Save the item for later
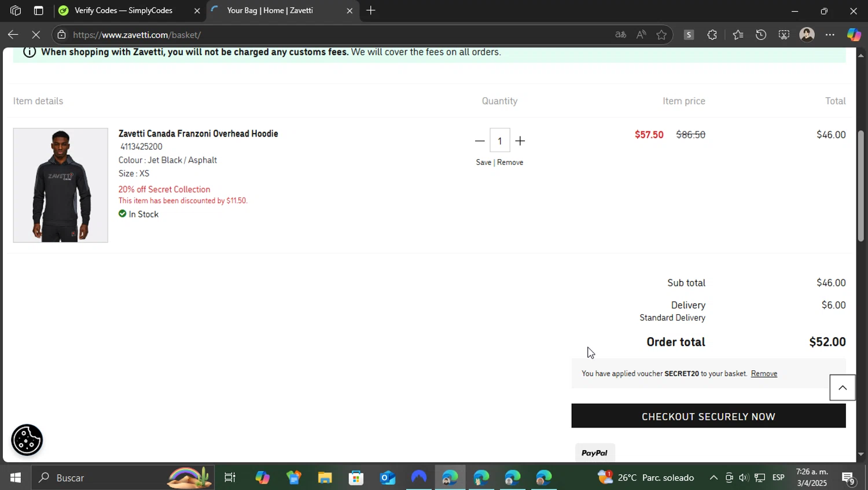Screen dimensions: 868x490 (484, 163)
